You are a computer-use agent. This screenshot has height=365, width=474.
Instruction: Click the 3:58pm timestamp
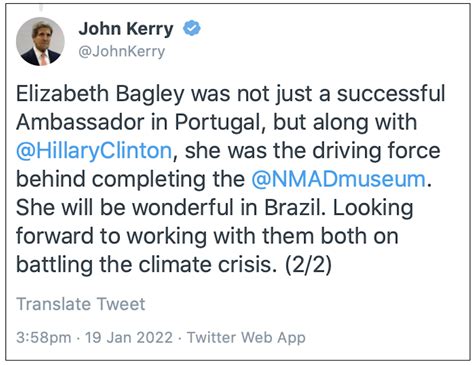point(44,338)
